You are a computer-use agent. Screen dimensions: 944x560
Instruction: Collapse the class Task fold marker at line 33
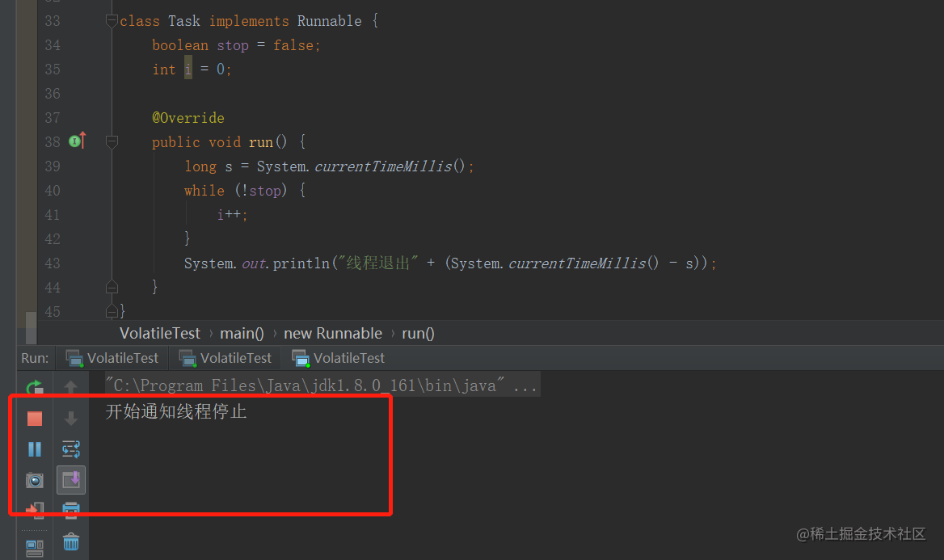coord(112,21)
